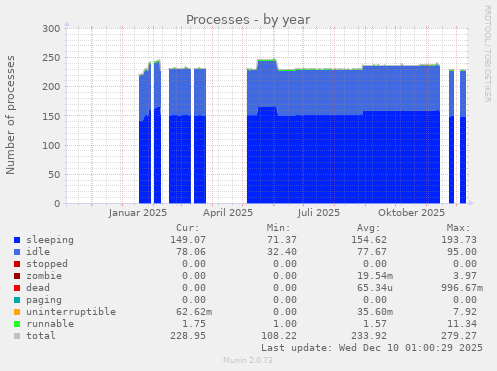Screen dimensions: 497x371
Task: Click runnable maximum value 11.34
Action: (x=462, y=324)
